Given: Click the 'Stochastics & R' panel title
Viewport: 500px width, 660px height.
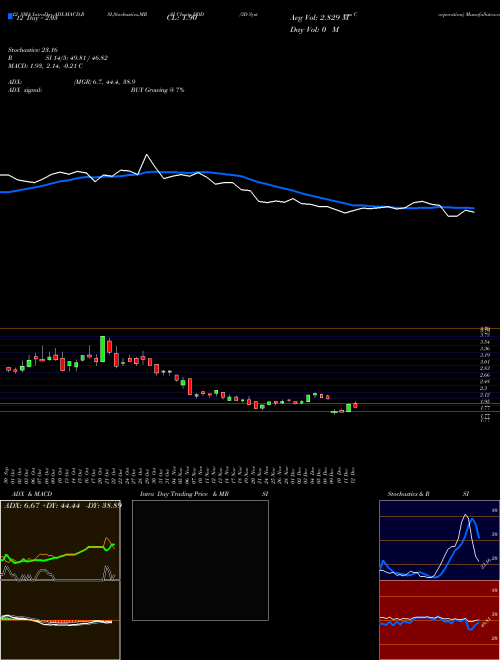Looking at the screenshot, I should coord(408,494).
